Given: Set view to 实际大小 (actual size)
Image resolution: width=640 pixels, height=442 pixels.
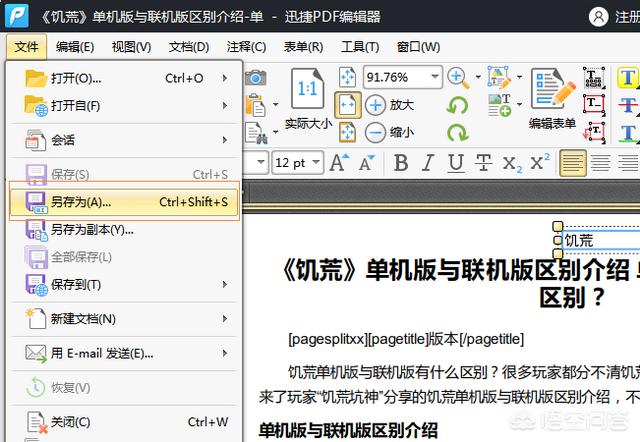Looking at the screenshot, I should click(308, 99).
